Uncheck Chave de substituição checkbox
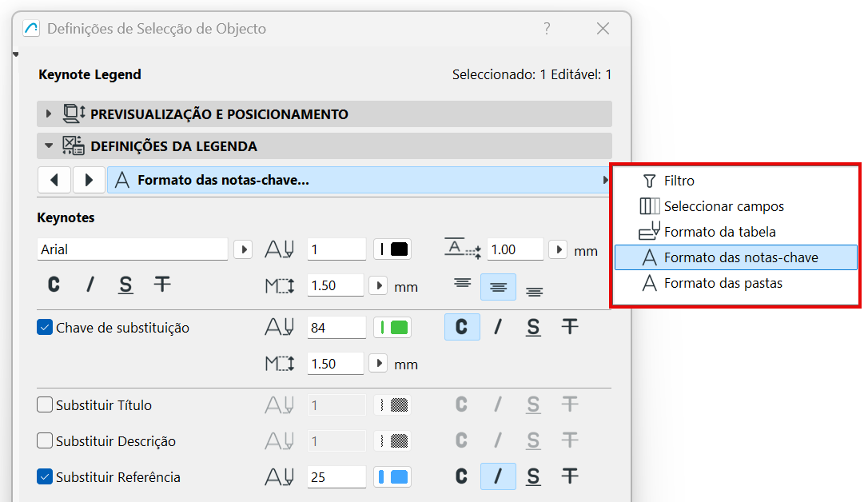The image size is (868, 502). [45, 327]
